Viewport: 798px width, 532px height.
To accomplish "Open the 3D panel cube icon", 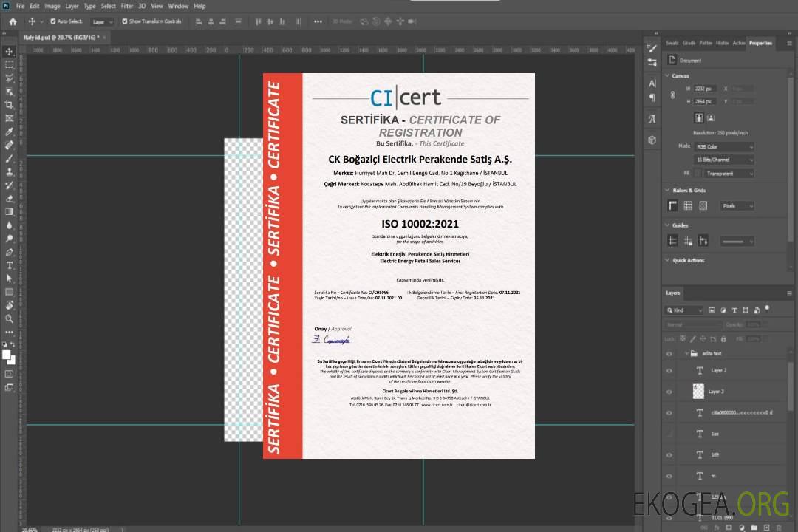I will pyautogui.click(x=652, y=140).
